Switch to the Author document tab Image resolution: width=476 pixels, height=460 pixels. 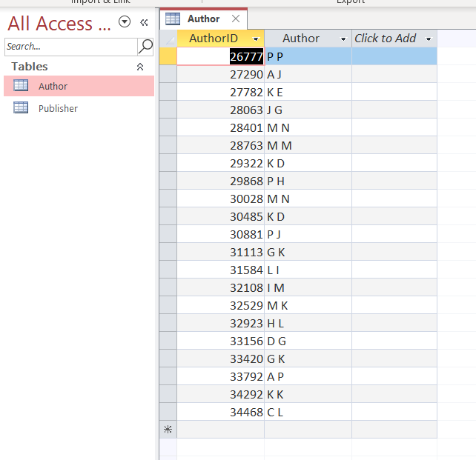pos(203,19)
